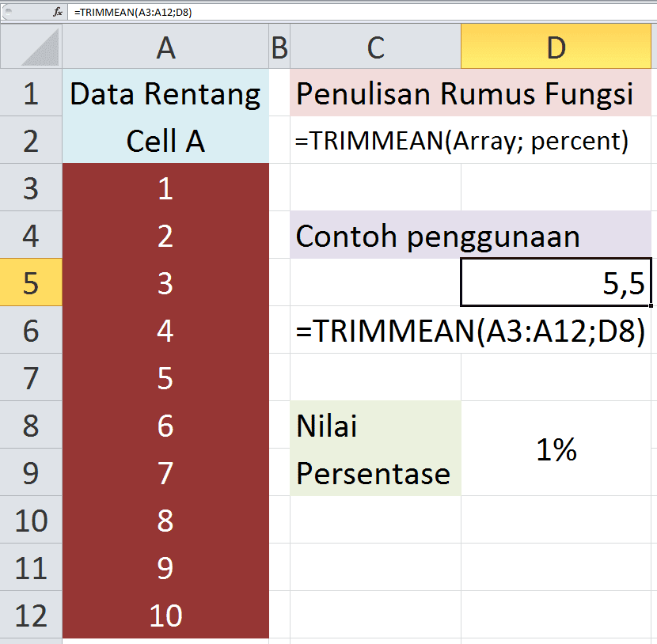Click 'Penulisan Rumus Fungsi' heading cell
657x644 pixels.
pyautogui.click(x=470, y=93)
